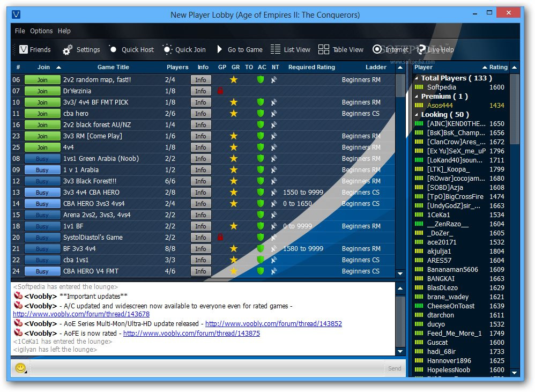Screen dimensions: 535x392
Task: Sort by the Players column header
Action: [177, 67]
